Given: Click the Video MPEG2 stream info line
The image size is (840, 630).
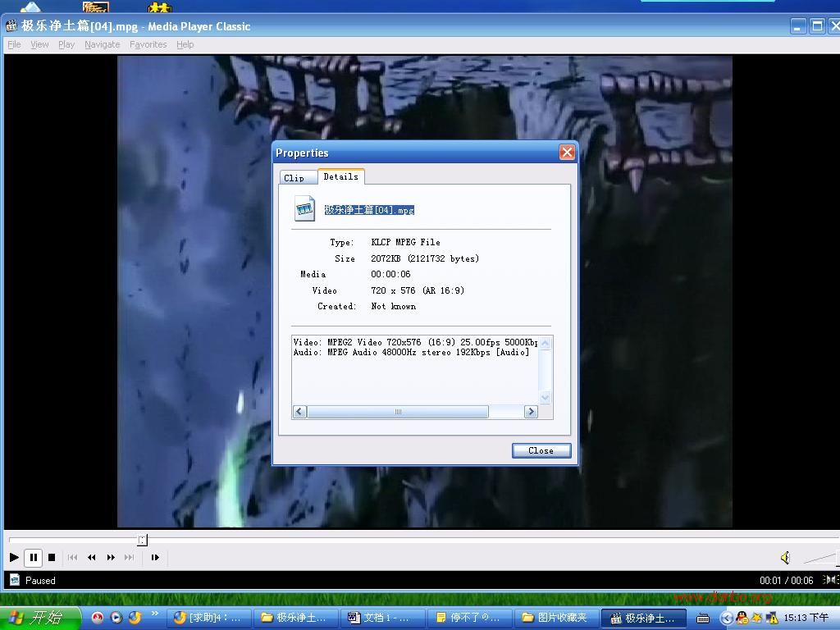Looking at the screenshot, I should [x=415, y=342].
